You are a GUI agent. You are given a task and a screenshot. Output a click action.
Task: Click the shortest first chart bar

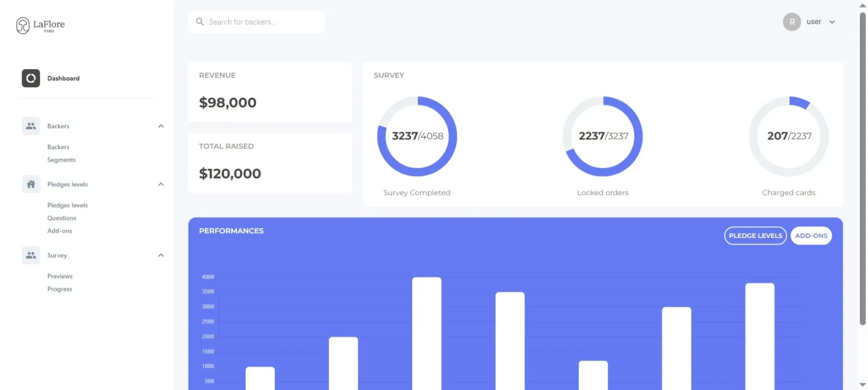pyautogui.click(x=260, y=378)
